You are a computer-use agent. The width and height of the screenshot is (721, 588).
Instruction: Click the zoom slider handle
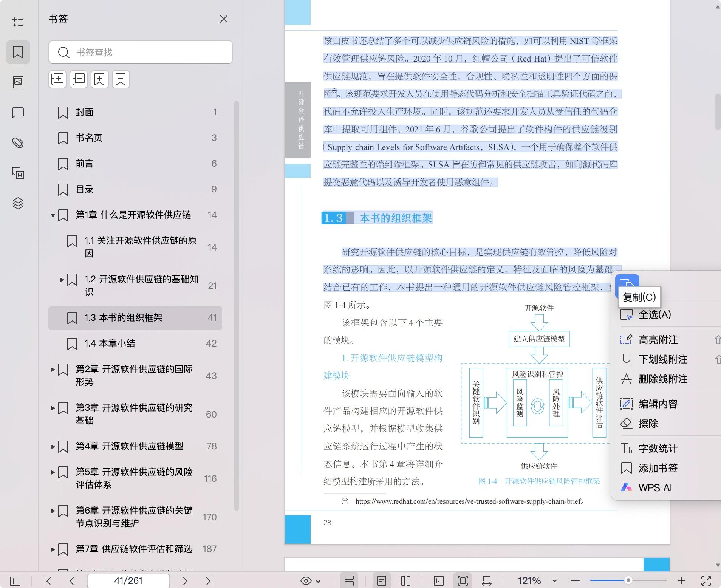[x=628, y=580]
